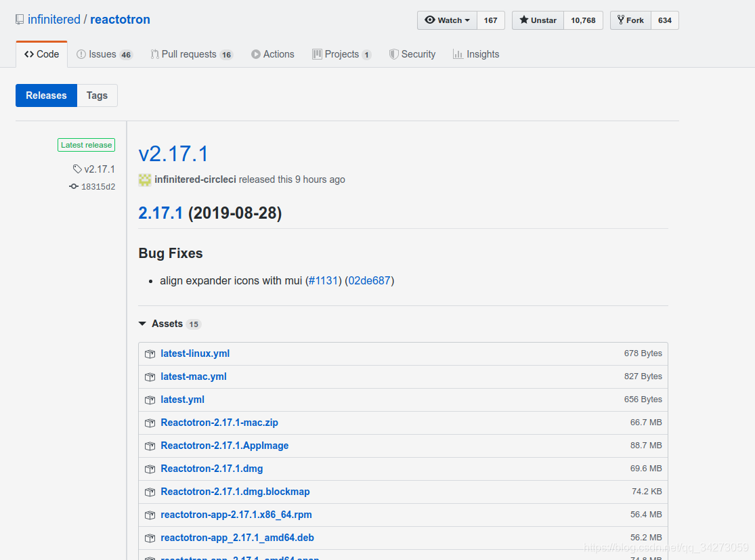Click the Latest release badge

pyautogui.click(x=86, y=145)
